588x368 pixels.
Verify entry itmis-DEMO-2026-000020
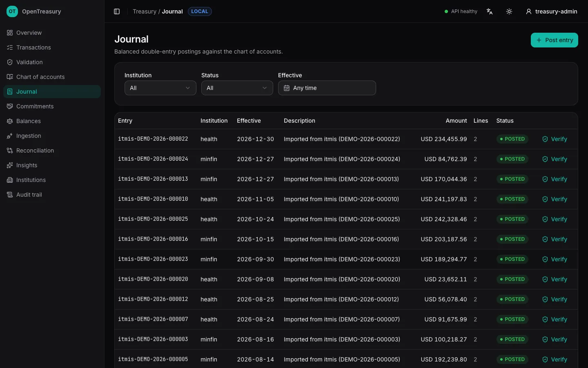(x=555, y=279)
